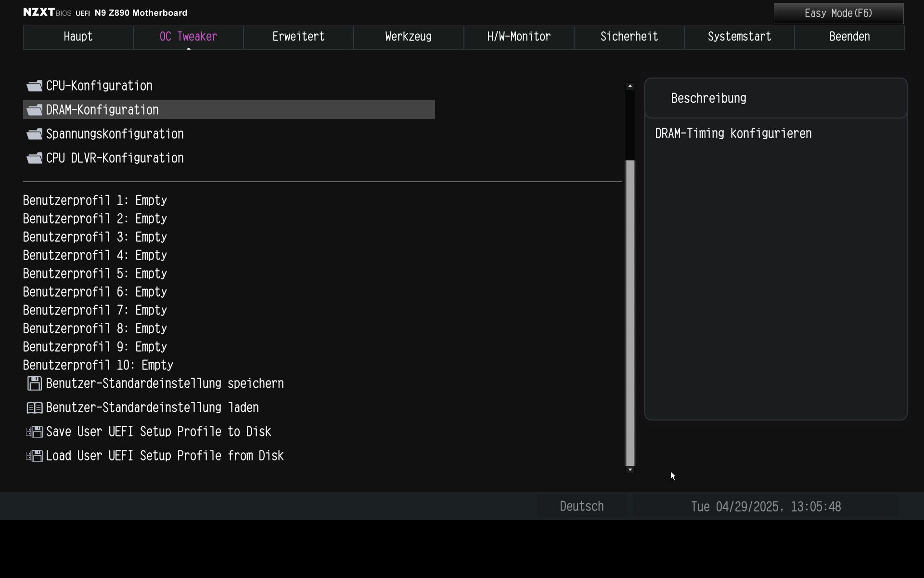The height and width of the screenshot is (578, 924).
Task: Click the Deutsch language button
Action: pyautogui.click(x=581, y=507)
